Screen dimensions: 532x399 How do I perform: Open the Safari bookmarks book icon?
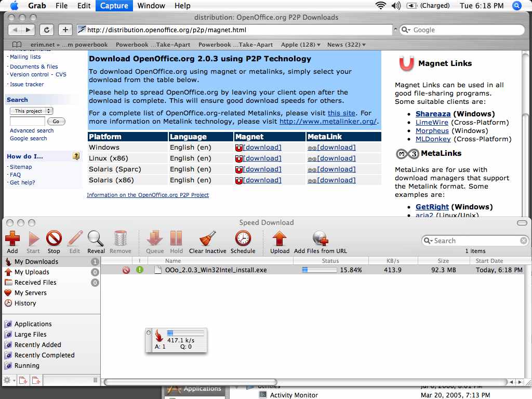pos(17,45)
